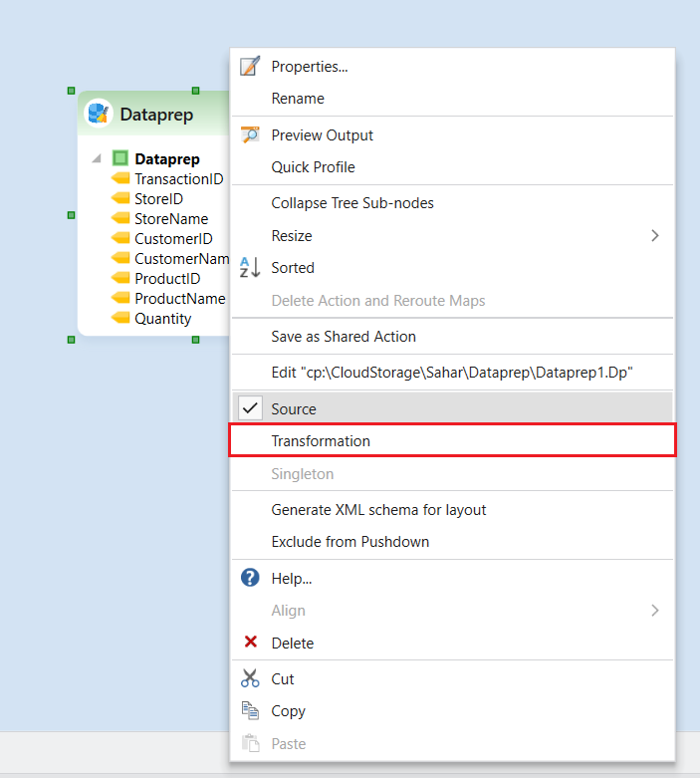Click Save as Shared Action
The height and width of the screenshot is (778, 700).
point(344,337)
